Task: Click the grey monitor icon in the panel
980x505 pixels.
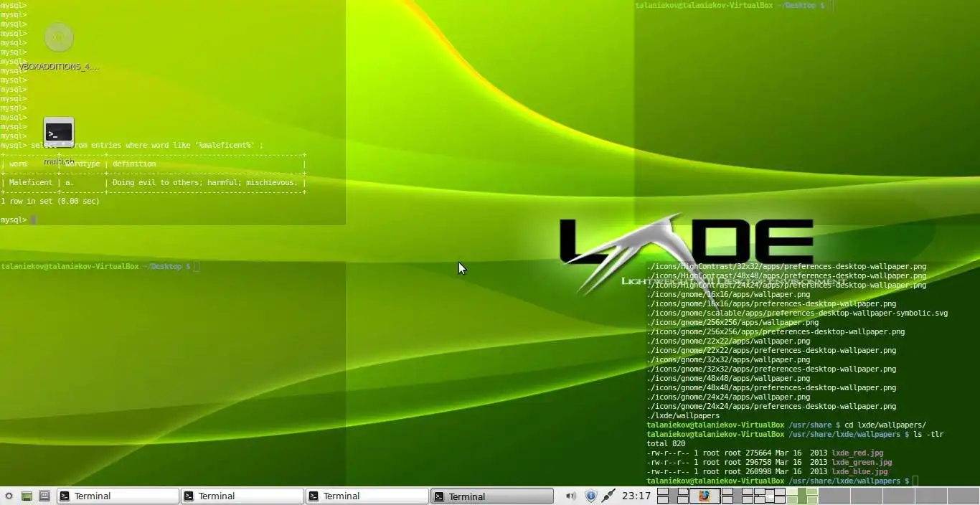Action: (44, 496)
